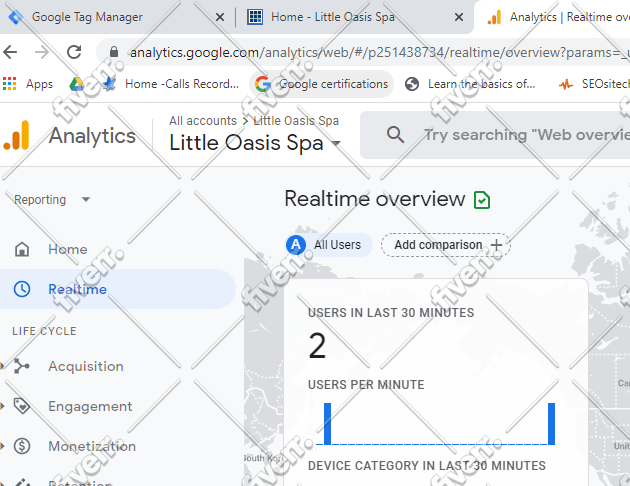Expand the Acquisition section arrow
The width and height of the screenshot is (630, 486).
click(2, 366)
